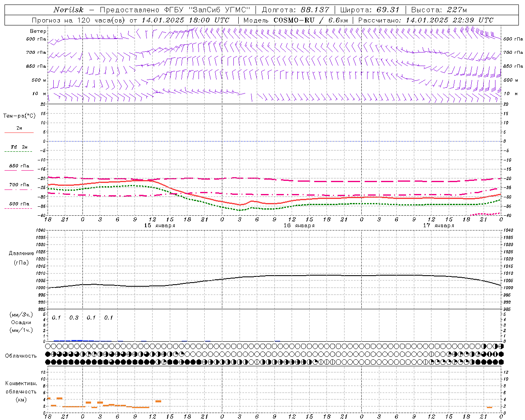Click the station height 227м label
Screen dimensions: 525x420
(x=456, y=10)
